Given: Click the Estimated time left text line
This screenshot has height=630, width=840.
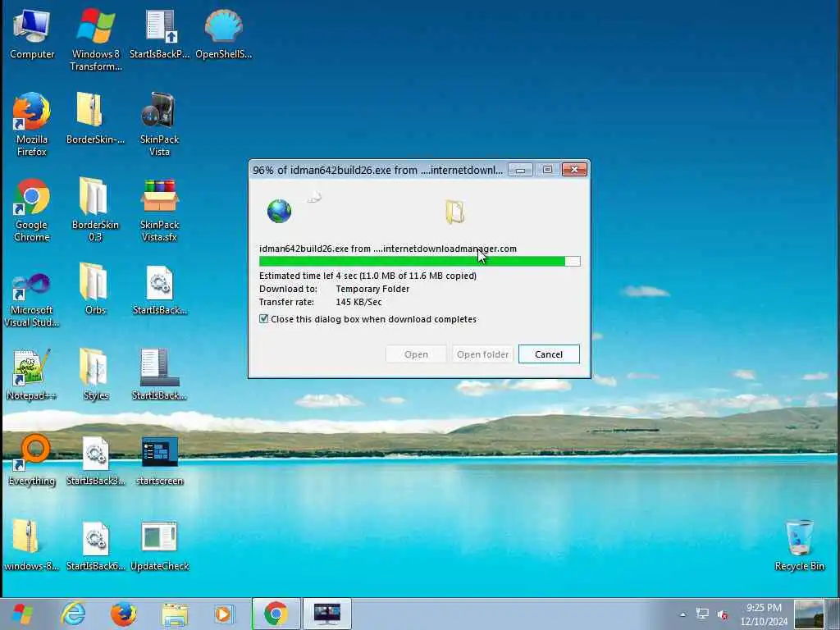Looking at the screenshot, I should point(367,276).
